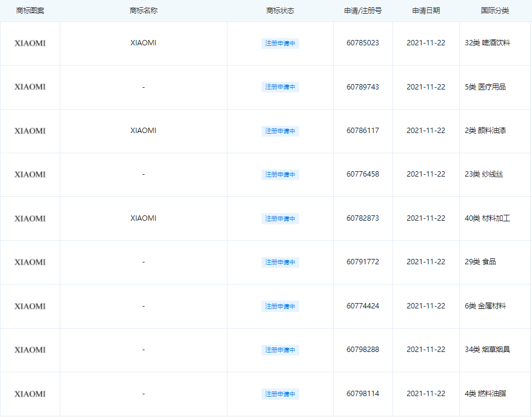Click date 2021-11-22 in row 60785023

(426, 43)
